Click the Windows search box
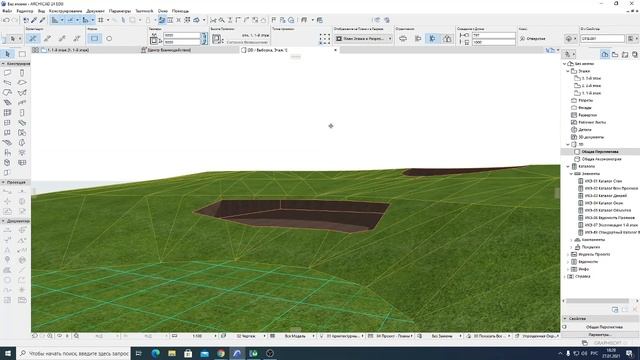This screenshot has width=640, height=360. (x=74, y=353)
